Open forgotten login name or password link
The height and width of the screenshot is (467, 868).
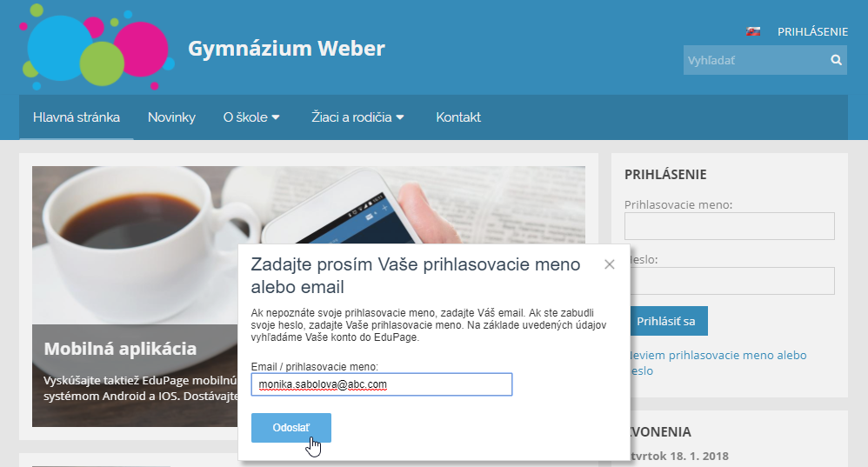(718, 363)
